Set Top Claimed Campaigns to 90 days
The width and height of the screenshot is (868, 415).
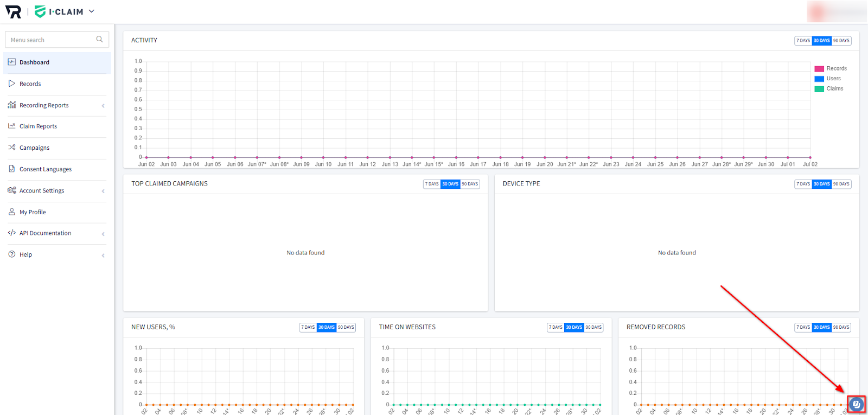(x=470, y=184)
